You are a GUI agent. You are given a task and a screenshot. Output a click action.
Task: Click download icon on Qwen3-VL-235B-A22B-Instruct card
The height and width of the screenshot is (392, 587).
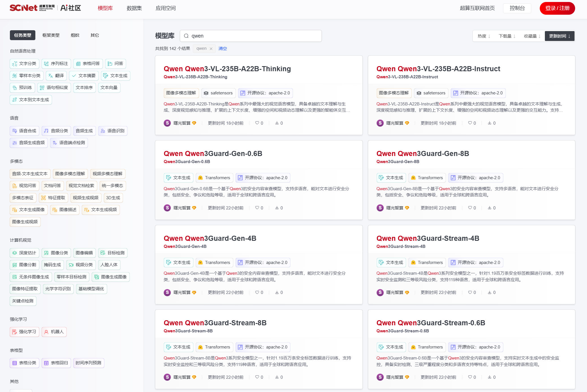coord(489,123)
